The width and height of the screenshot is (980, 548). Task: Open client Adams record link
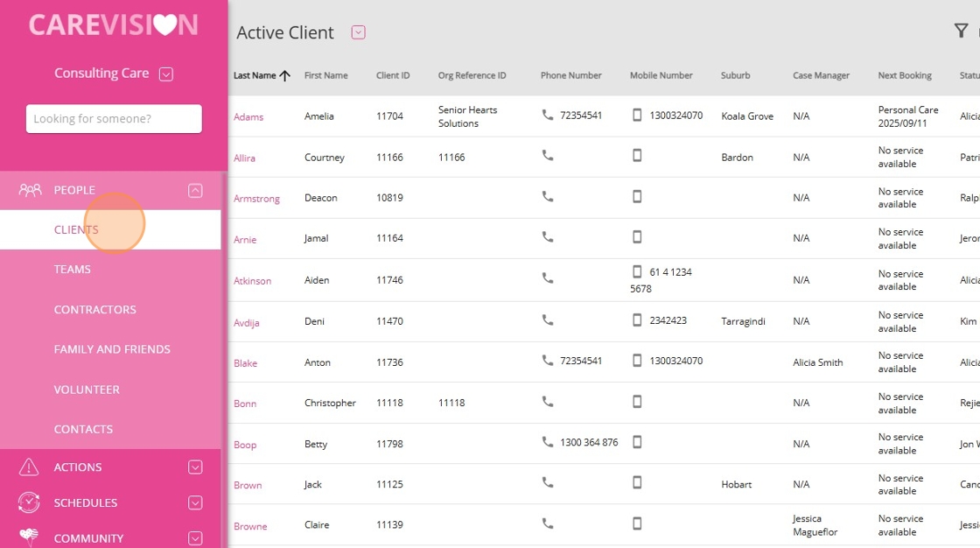click(248, 117)
